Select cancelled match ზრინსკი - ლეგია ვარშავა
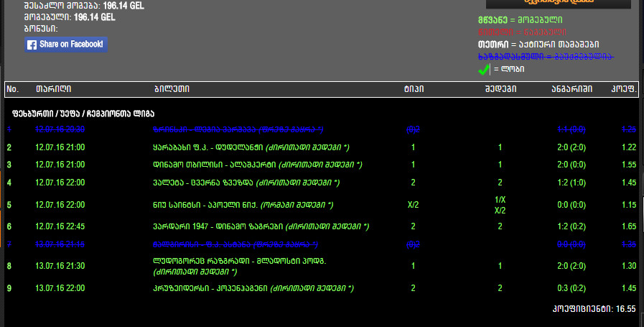Viewport: 644px width, 327px height. pyautogui.click(x=238, y=129)
